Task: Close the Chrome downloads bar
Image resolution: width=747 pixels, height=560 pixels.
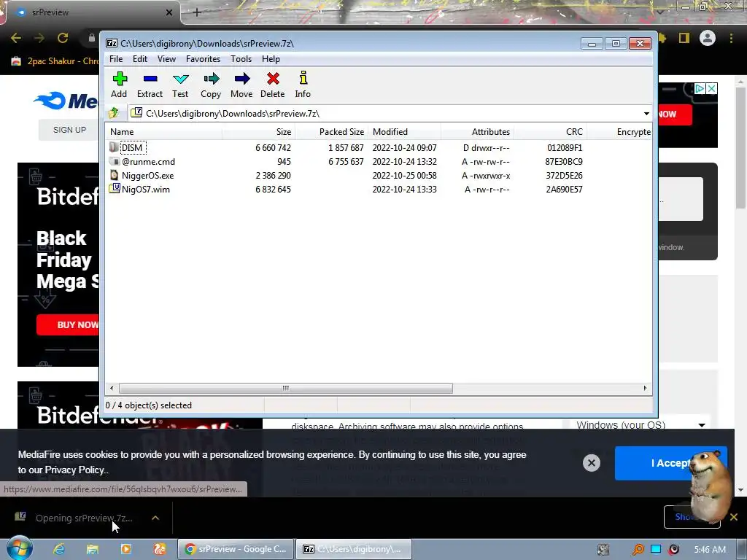Action: tap(734, 517)
